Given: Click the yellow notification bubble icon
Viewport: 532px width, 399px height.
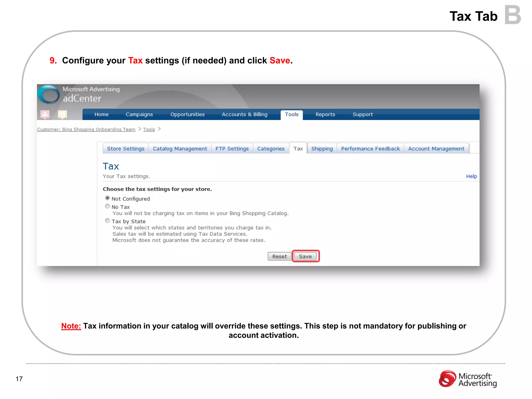Looking at the screenshot, I should tap(62, 115).
